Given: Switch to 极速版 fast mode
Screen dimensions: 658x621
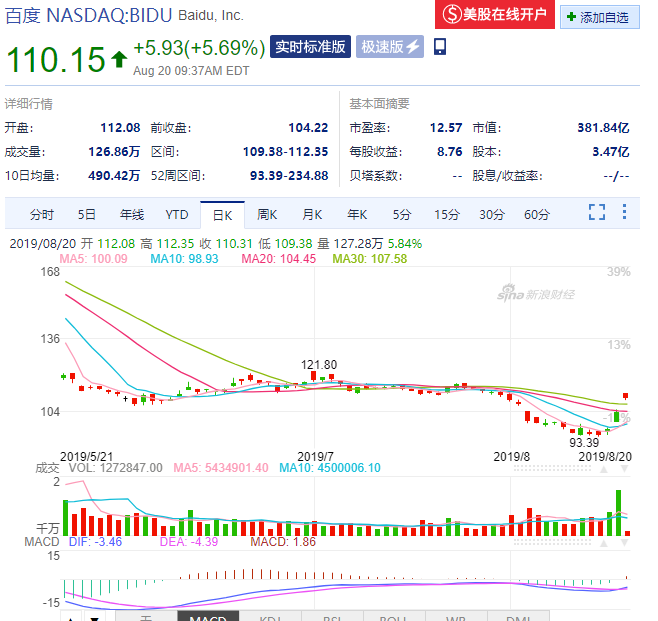Looking at the screenshot, I should tap(391, 47).
